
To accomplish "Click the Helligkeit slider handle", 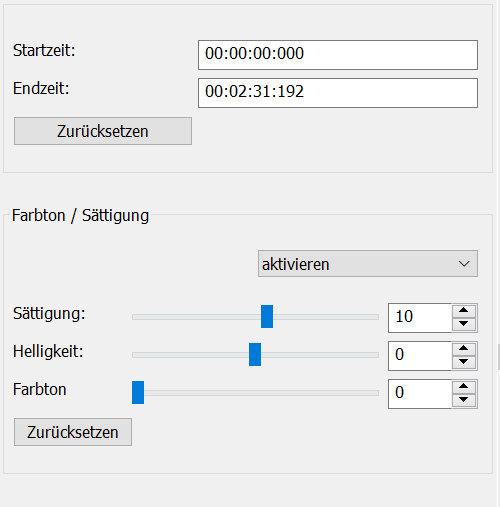I will point(255,354).
